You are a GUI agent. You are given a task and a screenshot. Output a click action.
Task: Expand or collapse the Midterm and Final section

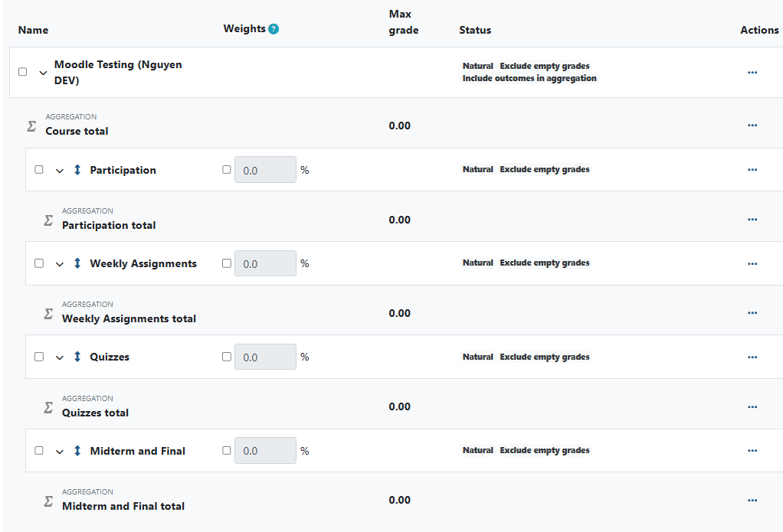[60, 450]
